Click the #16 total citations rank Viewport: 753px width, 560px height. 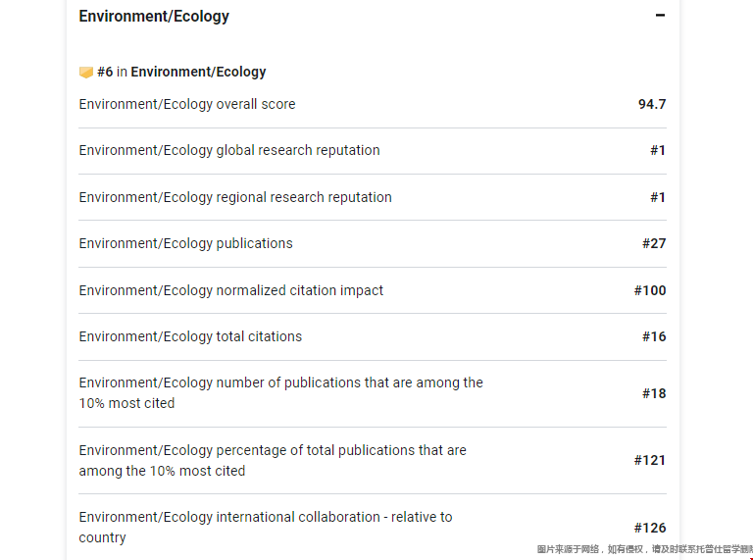click(654, 336)
